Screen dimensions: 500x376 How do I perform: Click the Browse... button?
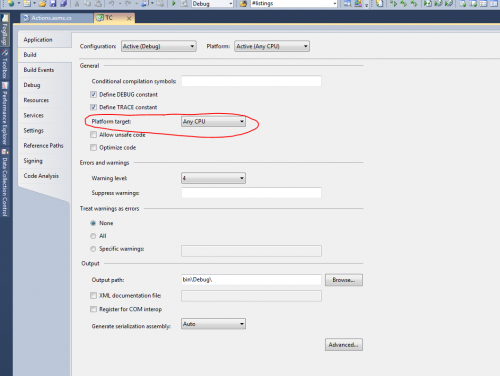[344, 280]
